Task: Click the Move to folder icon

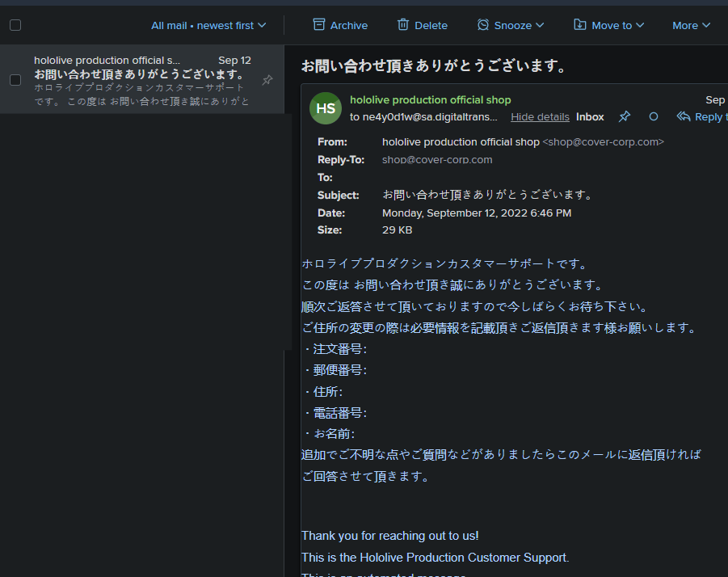Action: tap(580, 24)
